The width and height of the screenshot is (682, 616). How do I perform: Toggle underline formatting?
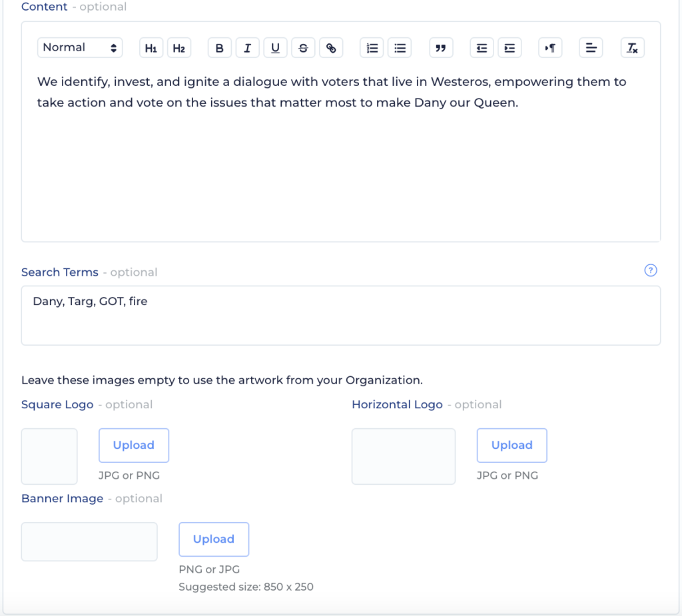[275, 48]
